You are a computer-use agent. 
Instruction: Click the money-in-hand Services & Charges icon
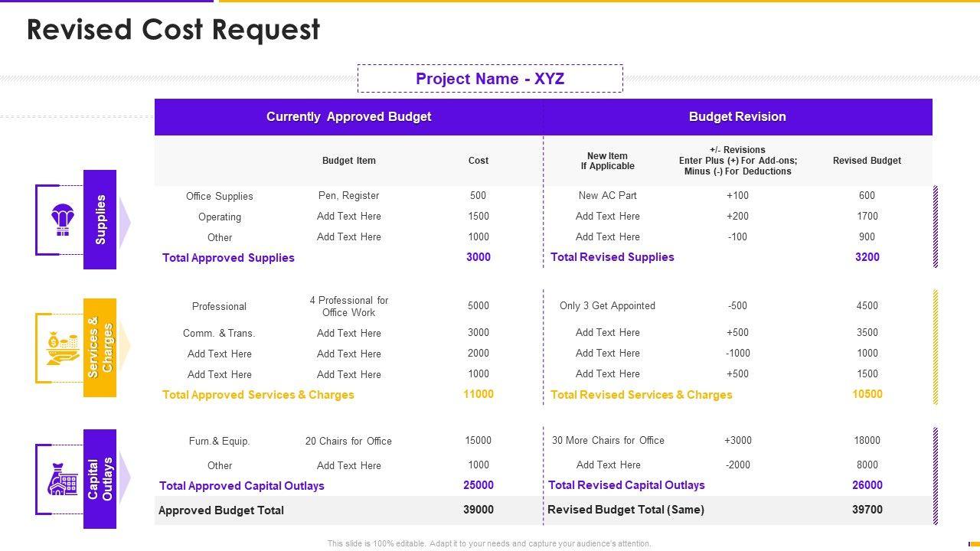pos(63,348)
